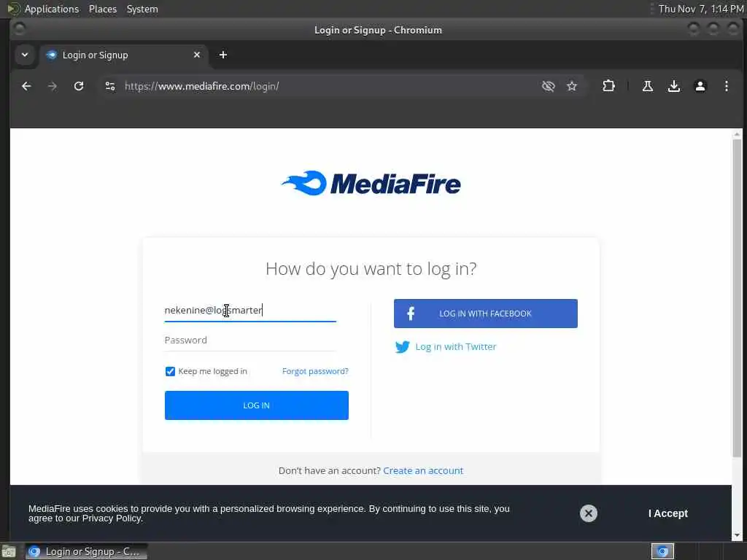Click the Facebook icon on login button
747x560 pixels.
[411, 314]
